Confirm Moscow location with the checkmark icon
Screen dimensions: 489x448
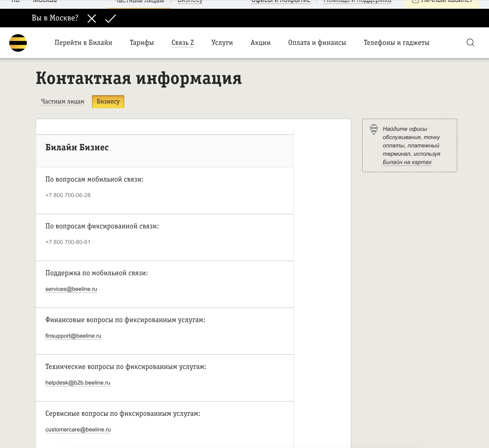110,18
